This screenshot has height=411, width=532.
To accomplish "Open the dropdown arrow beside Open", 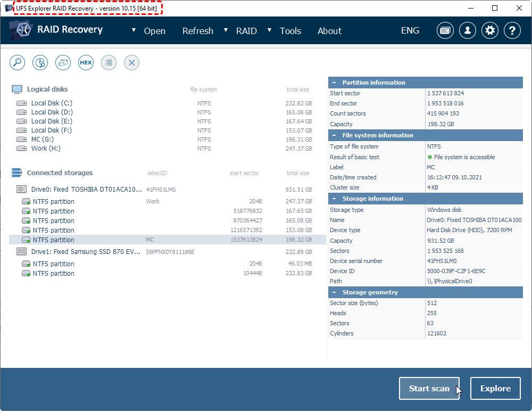I will click(x=134, y=30).
